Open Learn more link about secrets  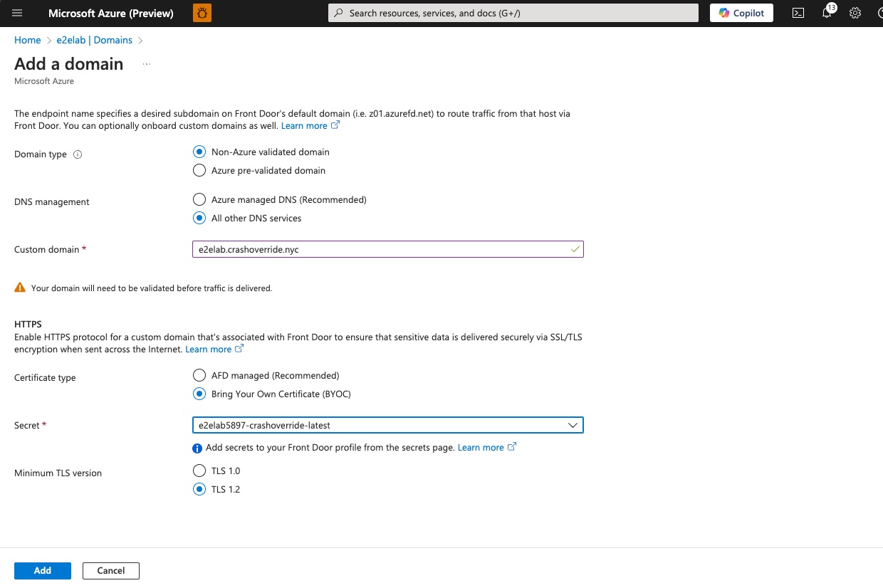coord(481,448)
